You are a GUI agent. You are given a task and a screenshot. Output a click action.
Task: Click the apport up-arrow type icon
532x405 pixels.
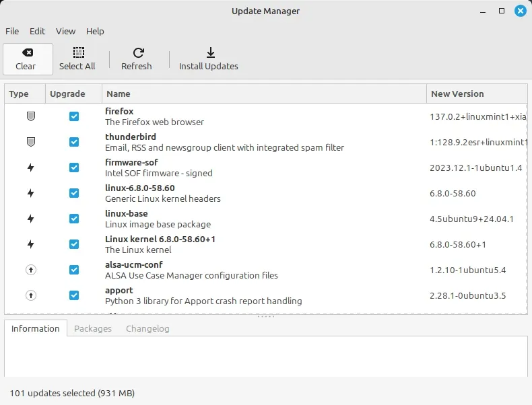tap(31, 295)
